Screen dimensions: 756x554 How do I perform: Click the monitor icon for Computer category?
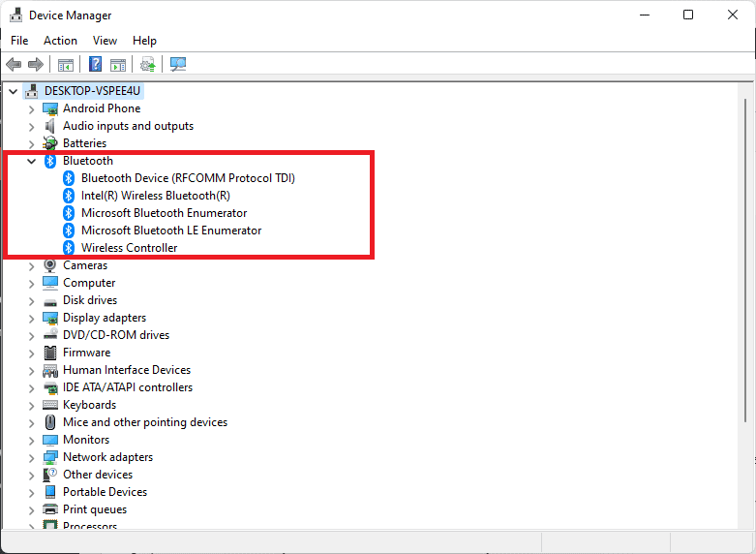click(50, 283)
